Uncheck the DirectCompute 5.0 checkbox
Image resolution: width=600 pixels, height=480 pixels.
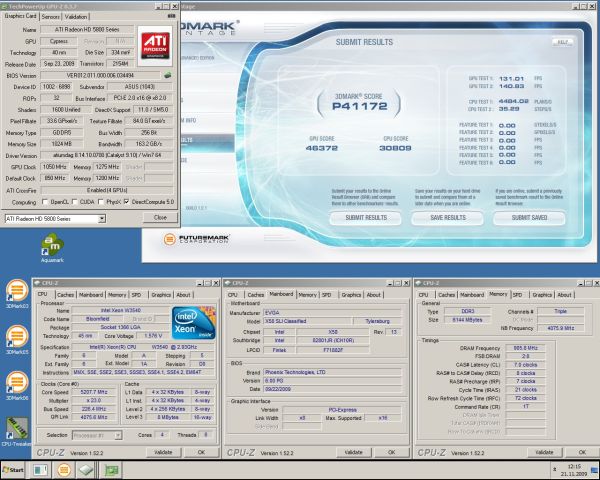[x=127, y=202]
